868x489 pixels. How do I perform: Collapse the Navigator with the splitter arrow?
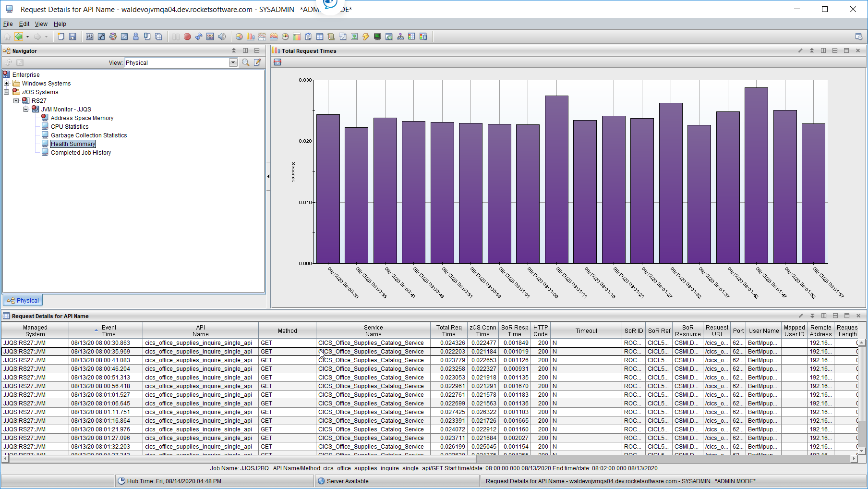click(x=268, y=176)
